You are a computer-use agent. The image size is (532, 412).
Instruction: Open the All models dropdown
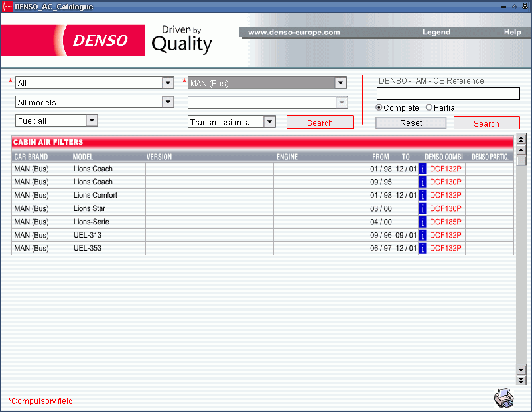point(168,102)
